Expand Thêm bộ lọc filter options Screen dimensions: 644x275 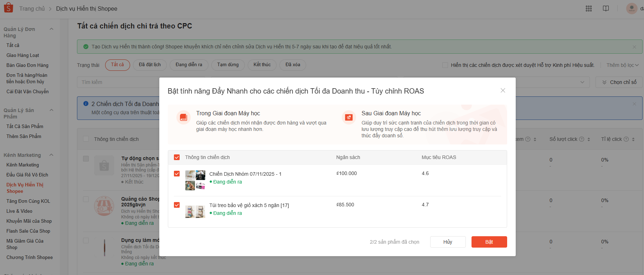pyautogui.click(x=622, y=65)
